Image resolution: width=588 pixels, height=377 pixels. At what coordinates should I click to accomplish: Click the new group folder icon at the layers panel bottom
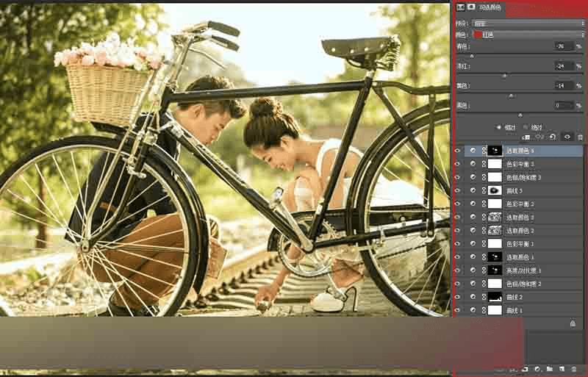(549, 370)
